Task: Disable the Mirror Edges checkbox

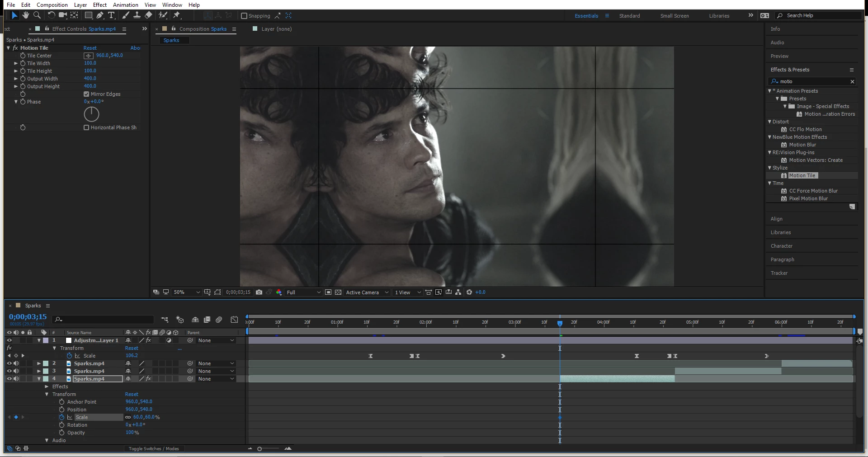Action: tap(86, 94)
